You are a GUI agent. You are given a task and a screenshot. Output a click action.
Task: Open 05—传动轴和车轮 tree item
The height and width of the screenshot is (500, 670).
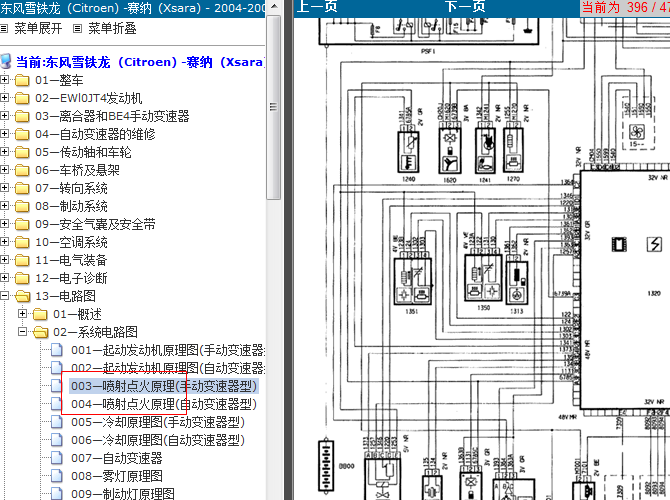coord(83,152)
